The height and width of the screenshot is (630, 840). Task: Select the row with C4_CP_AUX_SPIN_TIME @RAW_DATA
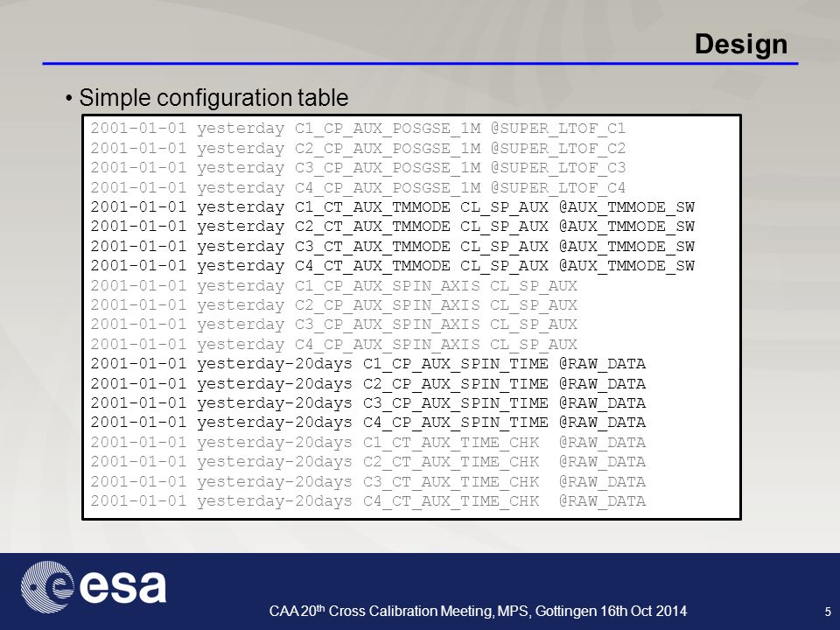368,423
